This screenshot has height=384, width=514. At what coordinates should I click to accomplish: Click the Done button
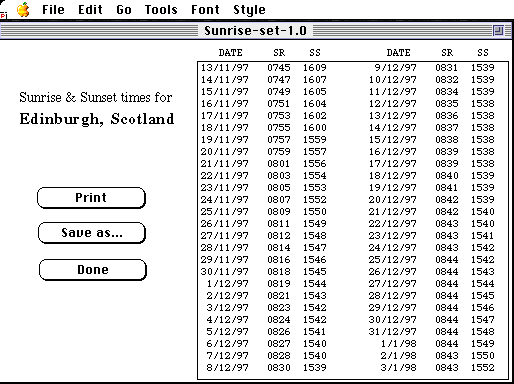point(93,269)
